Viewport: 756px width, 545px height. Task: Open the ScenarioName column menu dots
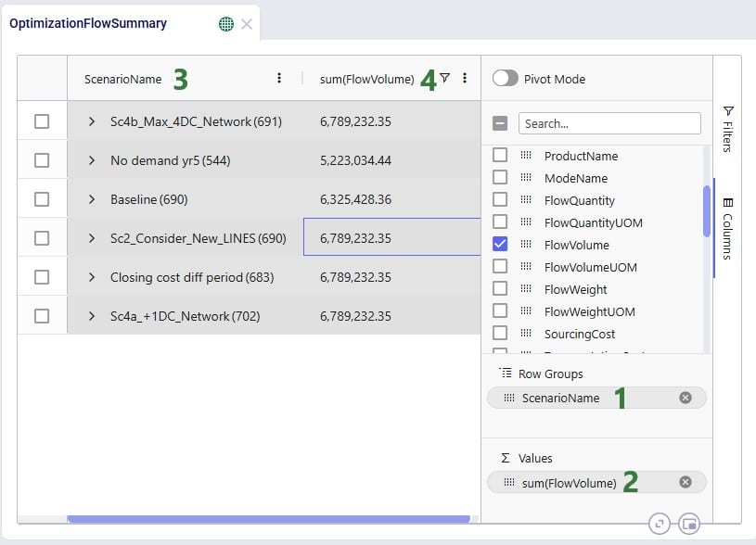tap(279, 78)
